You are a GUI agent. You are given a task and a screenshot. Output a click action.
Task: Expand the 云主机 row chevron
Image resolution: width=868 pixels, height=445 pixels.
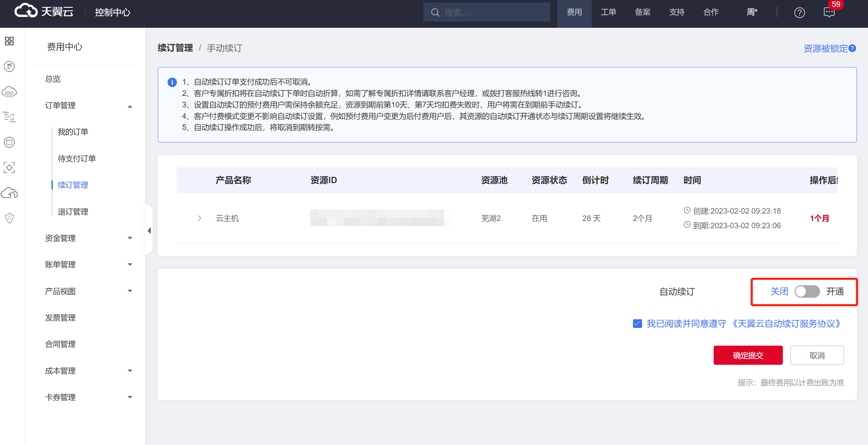pos(200,218)
